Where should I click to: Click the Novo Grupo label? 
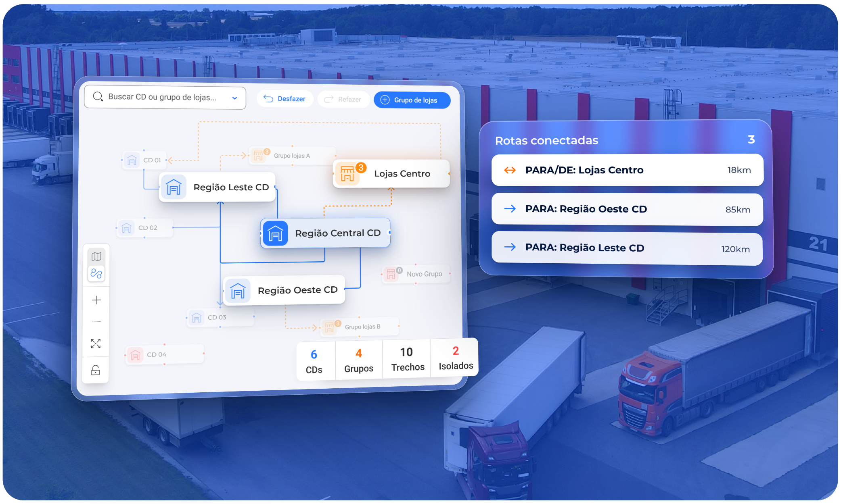pos(424,274)
